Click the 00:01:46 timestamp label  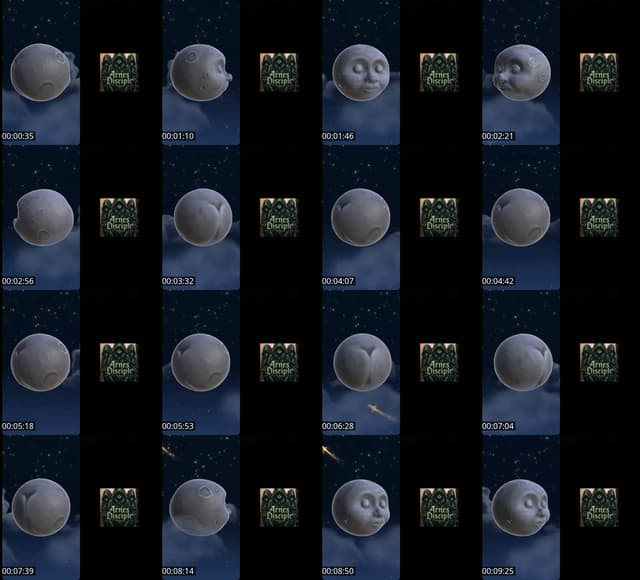338,136
